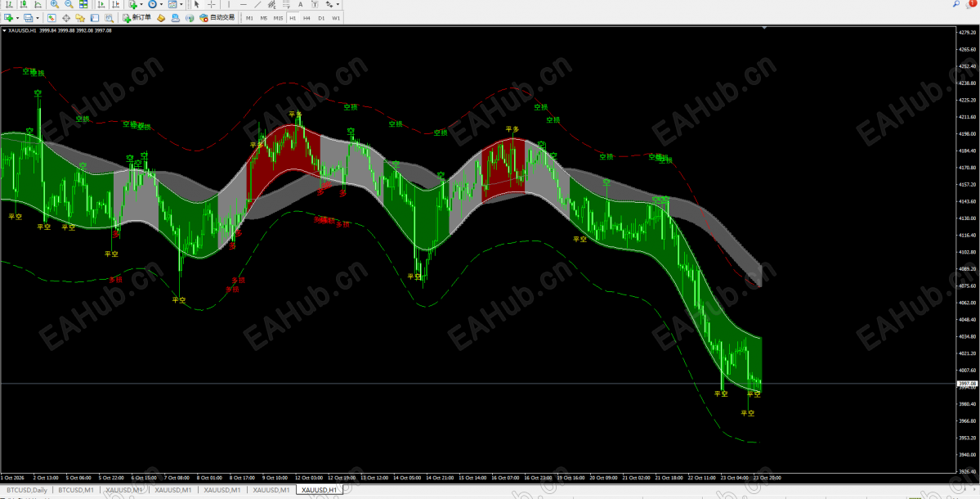980x499 pixels.
Task: Switch chart to line chart style
Action: 37,4
